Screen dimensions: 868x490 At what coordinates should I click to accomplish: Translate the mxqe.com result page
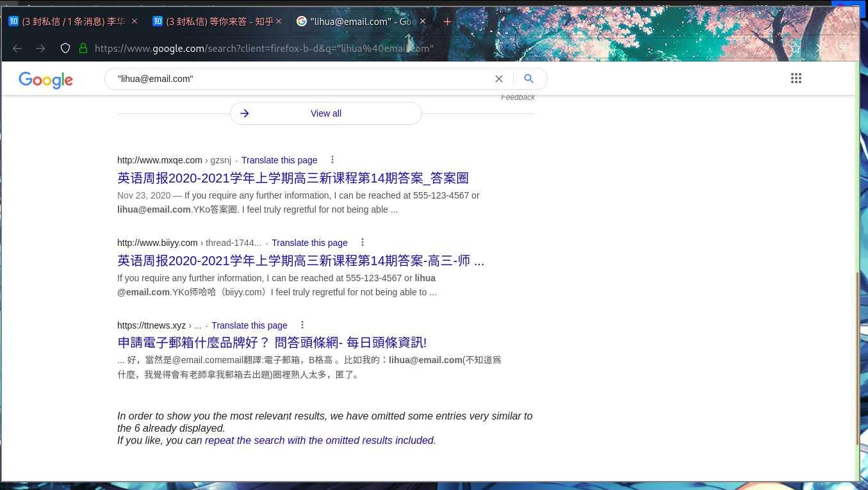click(279, 160)
